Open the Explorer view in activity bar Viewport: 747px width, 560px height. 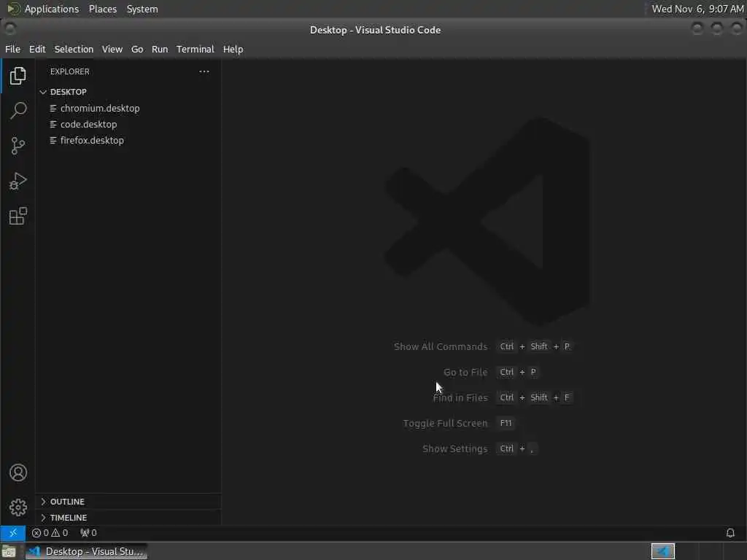click(x=18, y=76)
